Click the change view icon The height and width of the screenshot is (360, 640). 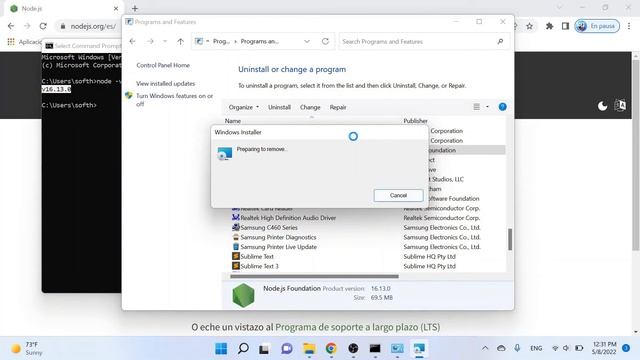[x=476, y=107]
